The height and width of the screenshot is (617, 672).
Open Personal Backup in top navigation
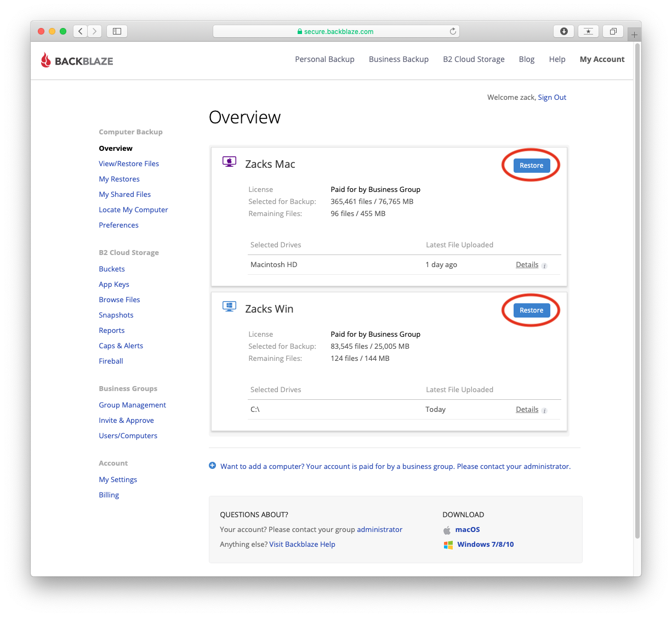(324, 59)
